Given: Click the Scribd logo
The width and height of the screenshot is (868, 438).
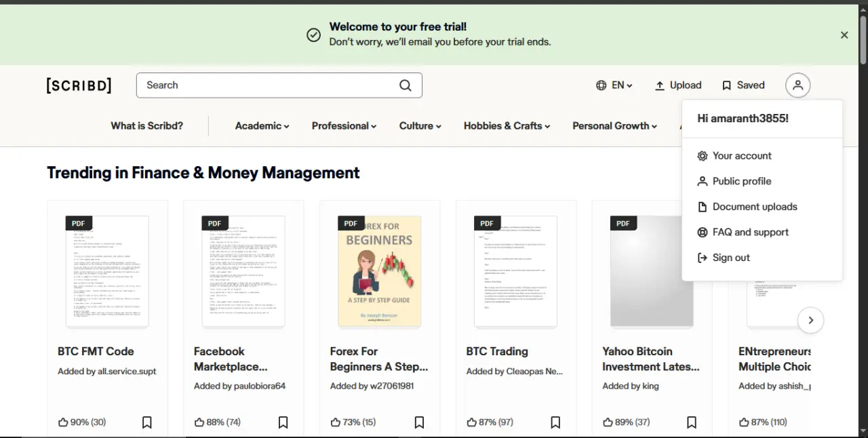Looking at the screenshot, I should [79, 85].
